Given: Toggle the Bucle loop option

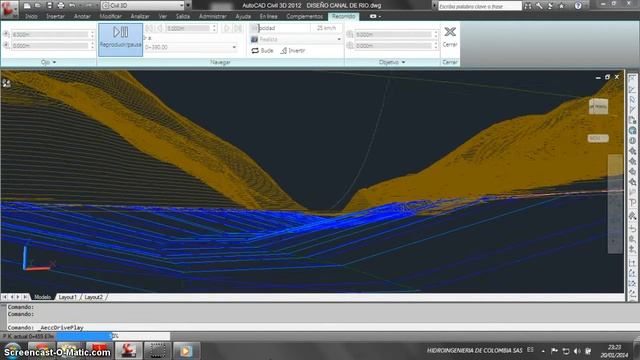Looking at the screenshot, I should tap(262, 51).
